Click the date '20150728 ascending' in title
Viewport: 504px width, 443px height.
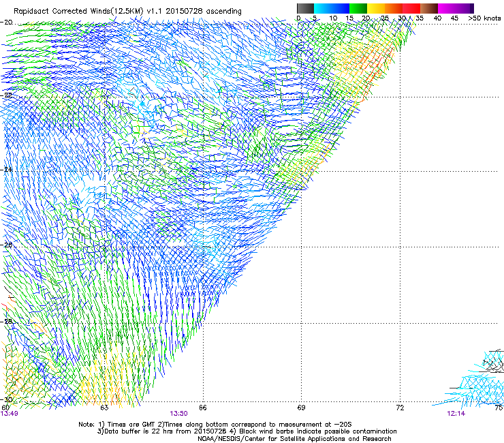coord(204,12)
